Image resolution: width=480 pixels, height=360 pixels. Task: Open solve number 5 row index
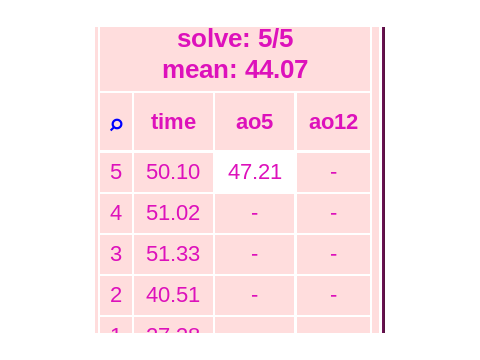coord(116,173)
